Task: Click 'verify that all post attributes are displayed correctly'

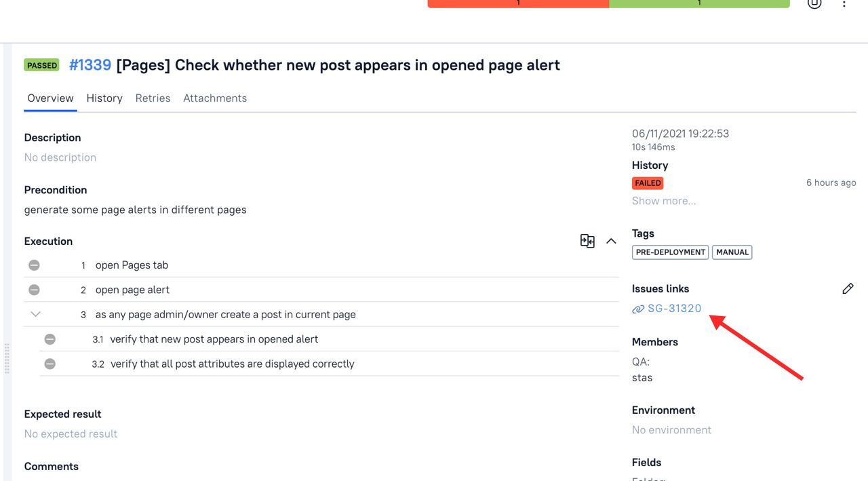Action: tap(233, 364)
